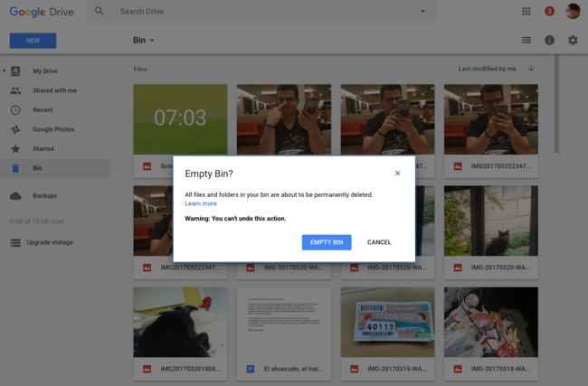Click the Starred star icon
588x386 pixels.
[15, 149]
